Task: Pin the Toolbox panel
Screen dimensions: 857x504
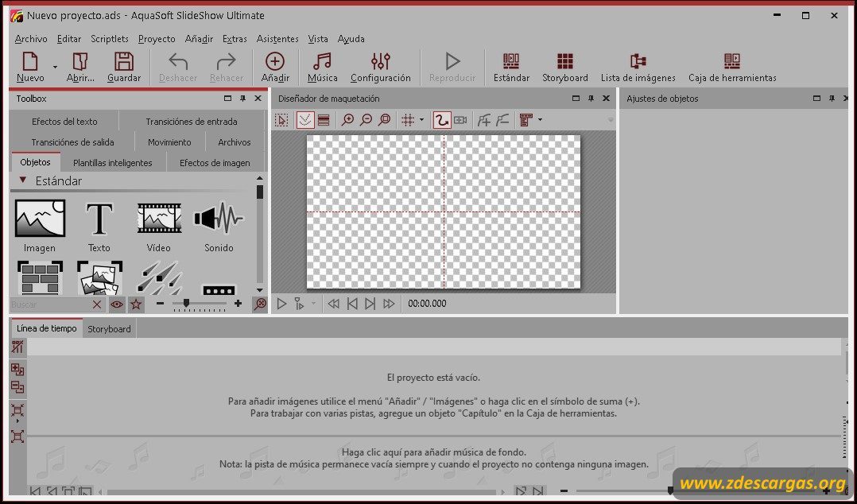Action: (243, 99)
